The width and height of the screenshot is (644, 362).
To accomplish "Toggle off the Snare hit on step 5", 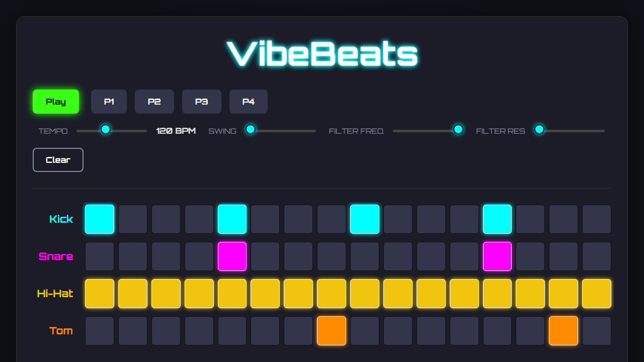I will pos(232,256).
